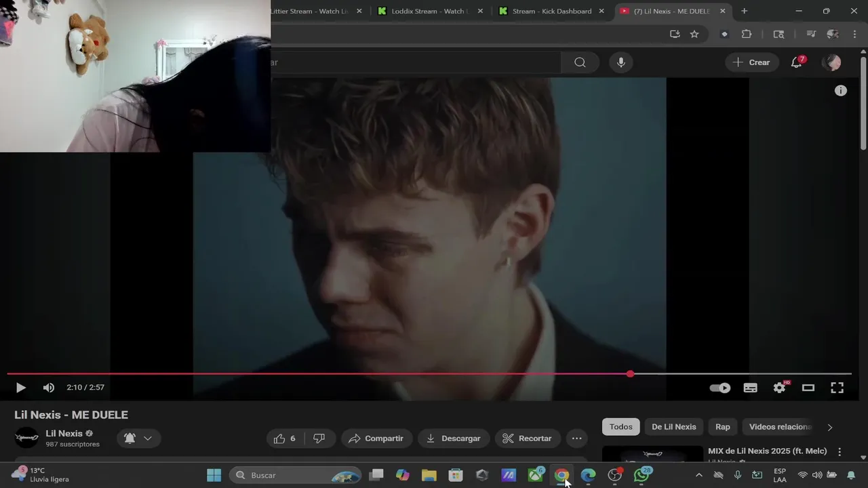Open a new browser tab

point(745,12)
